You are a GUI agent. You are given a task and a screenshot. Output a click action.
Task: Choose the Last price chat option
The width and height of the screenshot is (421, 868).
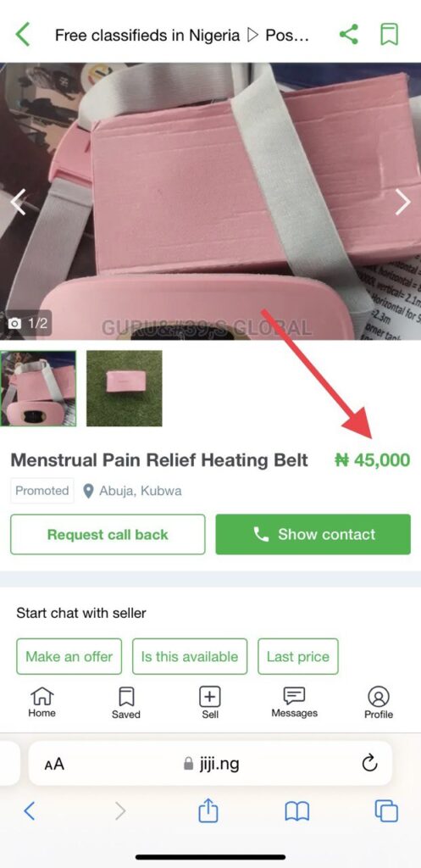point(298,657)
